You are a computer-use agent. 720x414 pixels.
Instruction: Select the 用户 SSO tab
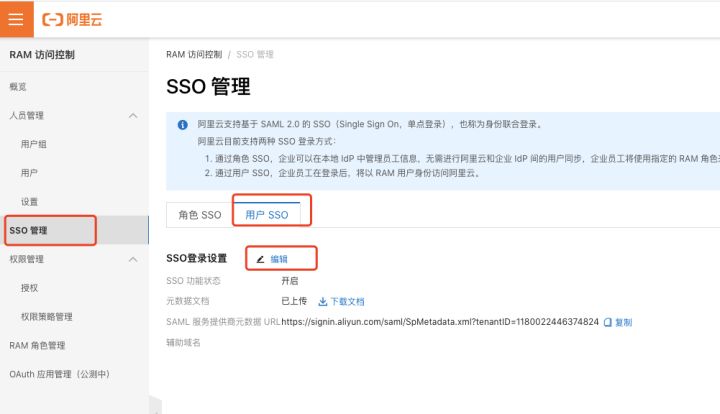coord(267,215)
